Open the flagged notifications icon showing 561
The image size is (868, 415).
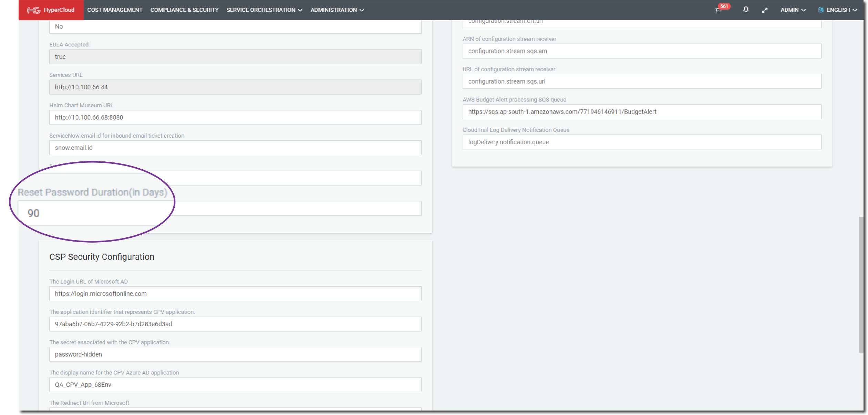pos(718,10)
